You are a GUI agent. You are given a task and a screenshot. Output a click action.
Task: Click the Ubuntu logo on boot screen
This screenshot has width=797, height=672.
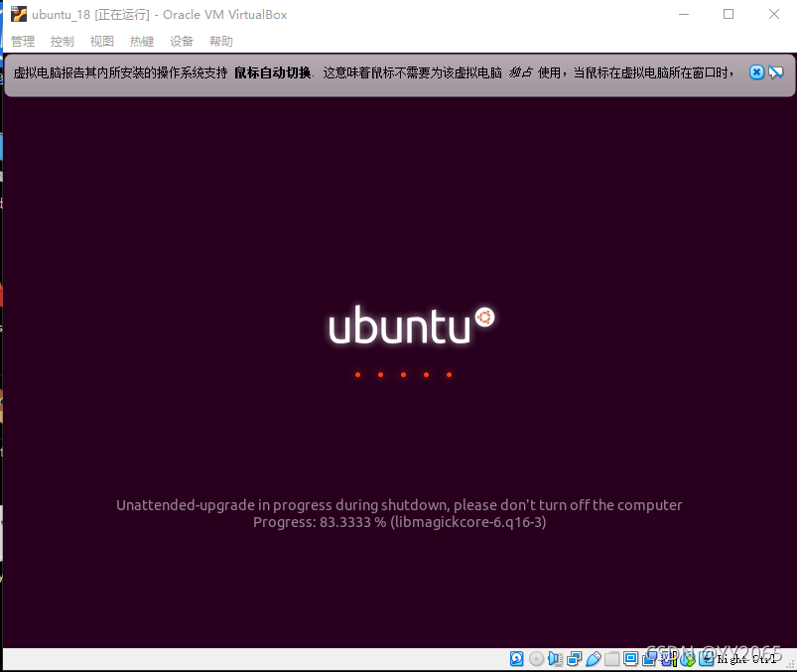pos(412,325)
